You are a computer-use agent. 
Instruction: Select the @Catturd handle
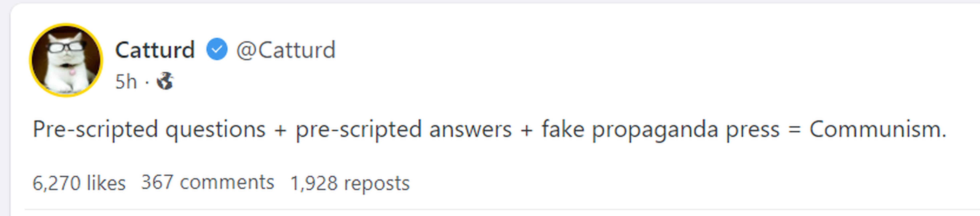point(286,50)
